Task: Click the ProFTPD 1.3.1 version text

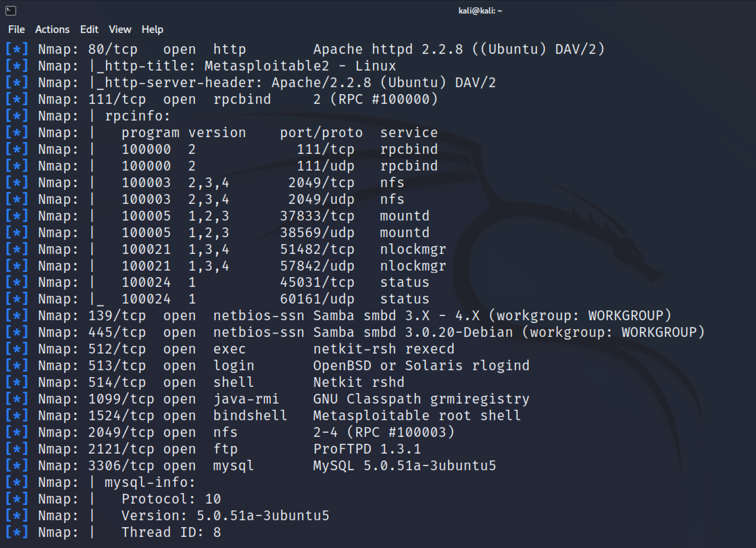Action: click(367, 449)
